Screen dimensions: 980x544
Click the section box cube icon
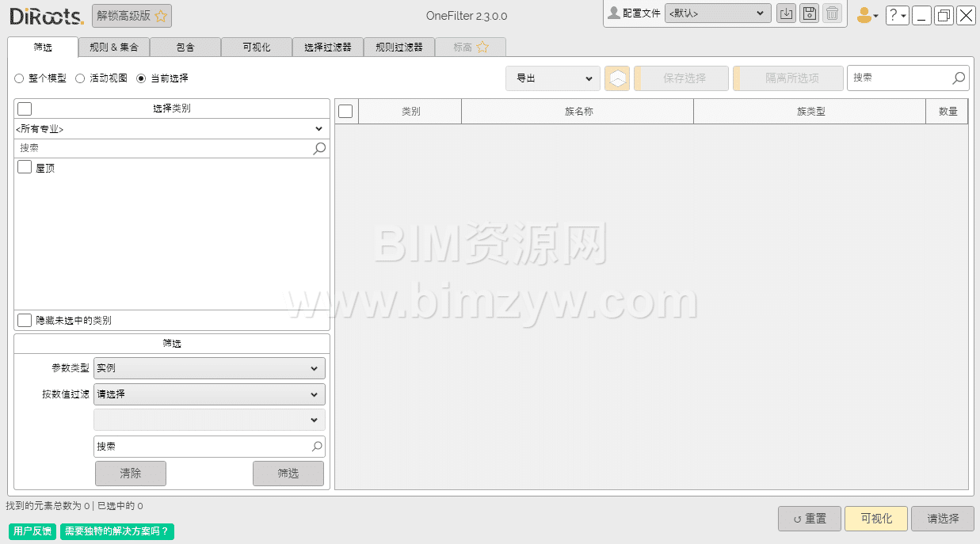(x=617, y=78)
